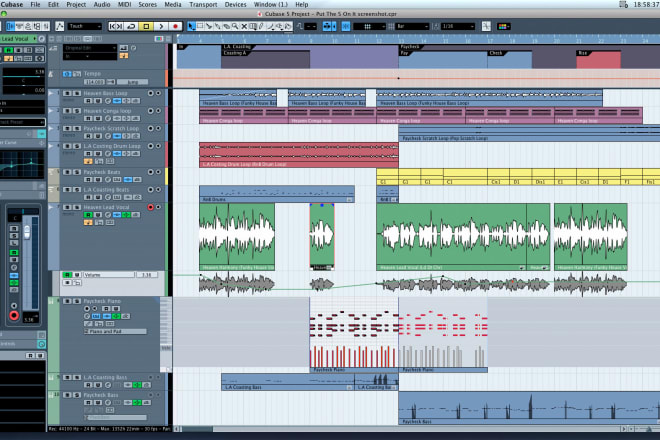Select the Mute X tool

click(244, 27)
